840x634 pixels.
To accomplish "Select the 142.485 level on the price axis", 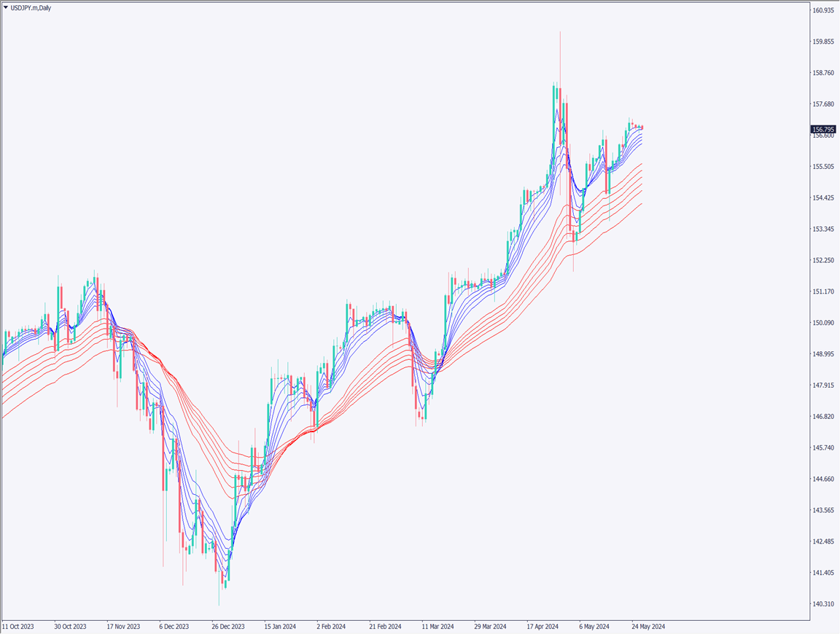I will [x=824, y=541].
